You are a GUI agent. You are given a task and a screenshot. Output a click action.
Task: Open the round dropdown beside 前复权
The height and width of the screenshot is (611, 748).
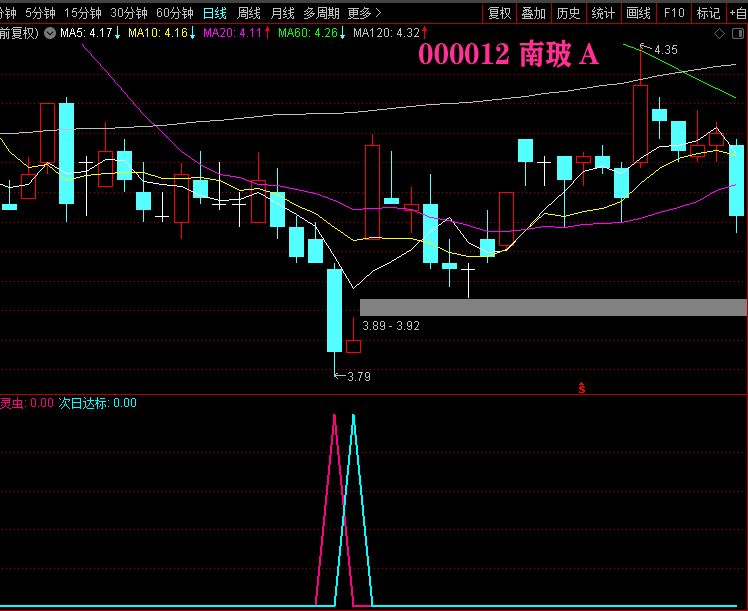point(50,33)
